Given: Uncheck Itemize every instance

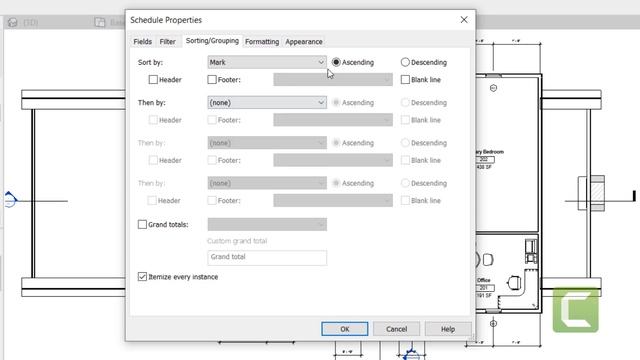Looking at the screenshot, I should (142, 277).
